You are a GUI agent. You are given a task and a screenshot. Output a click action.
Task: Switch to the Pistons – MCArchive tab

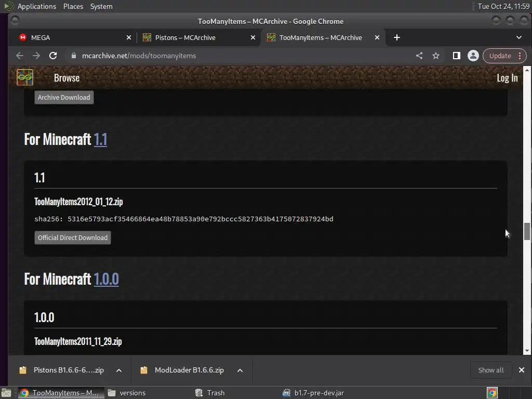(x=198, y=37)
